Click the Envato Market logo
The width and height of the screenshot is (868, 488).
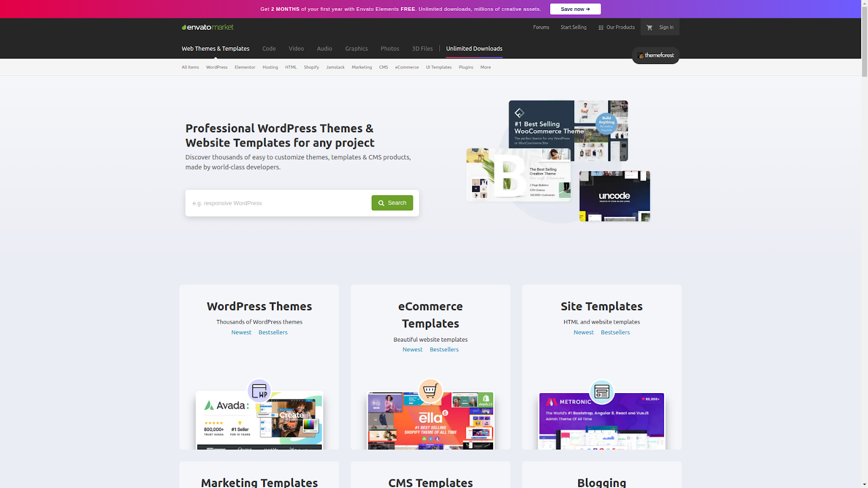click(208, 27)
